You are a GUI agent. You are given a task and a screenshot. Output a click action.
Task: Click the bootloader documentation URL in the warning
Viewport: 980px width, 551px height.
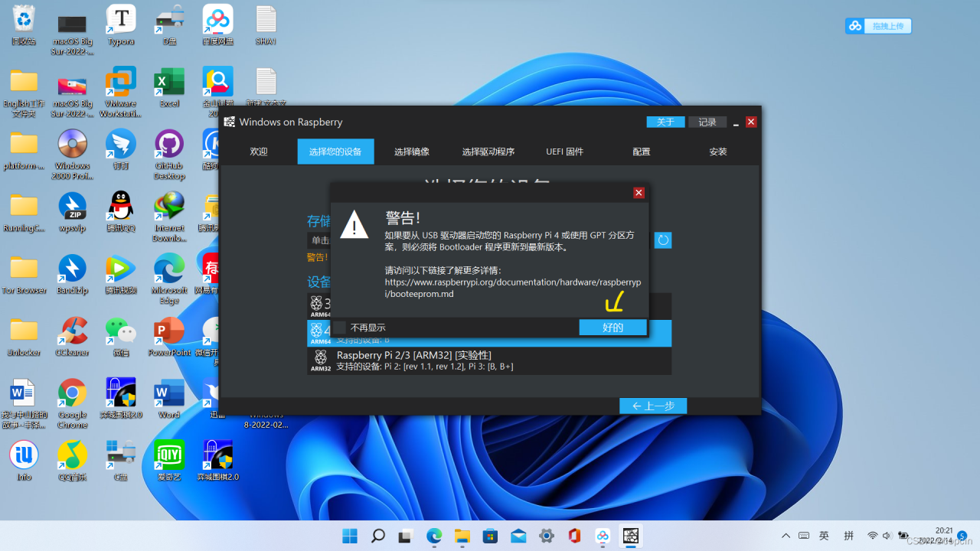pos(513,288)
